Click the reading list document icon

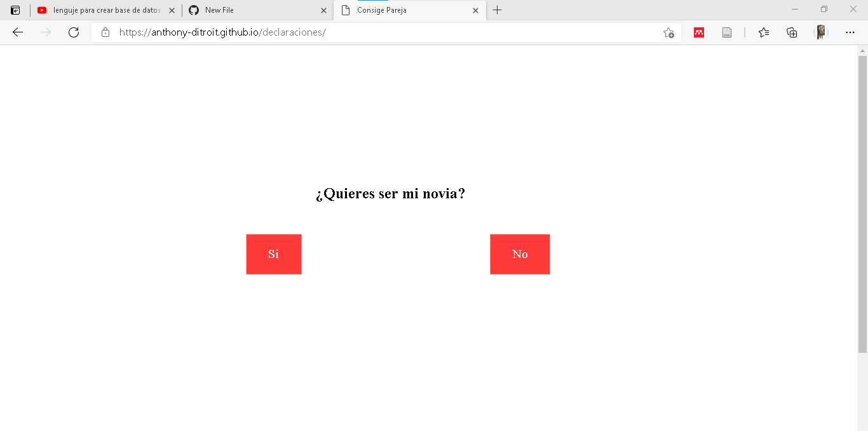(x=727, y=32)
